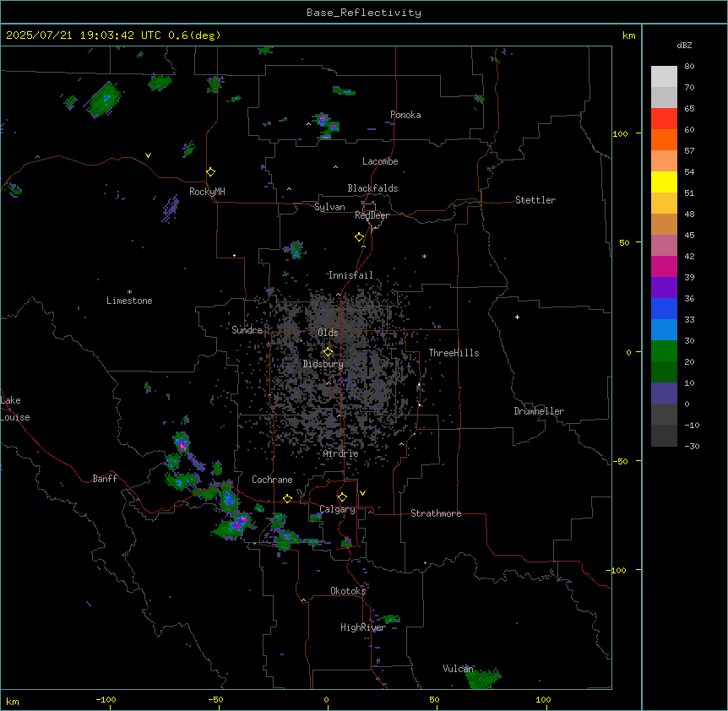Click the Blackfalds city label
Image resolution: width=728 pixels, height=711 pixels.
[x=372, y=188]
